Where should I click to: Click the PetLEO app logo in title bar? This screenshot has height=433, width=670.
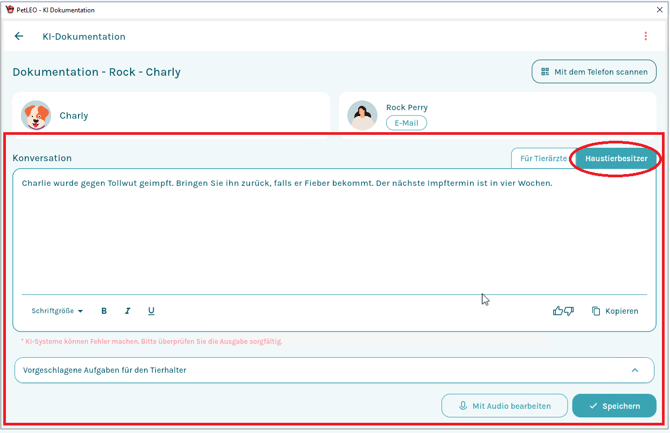(x=9, y=9)
